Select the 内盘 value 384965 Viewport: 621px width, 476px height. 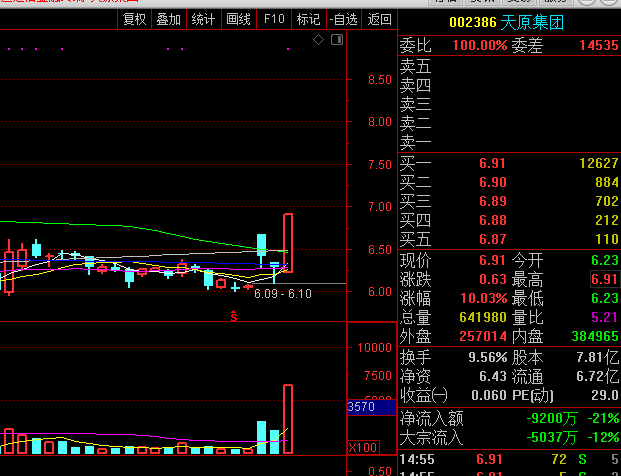click(x=595, y=336)
